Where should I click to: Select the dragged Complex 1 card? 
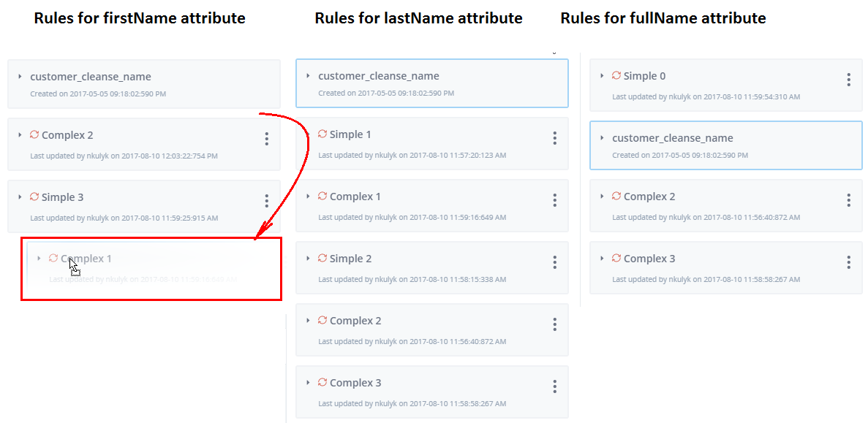pos(151,270)
